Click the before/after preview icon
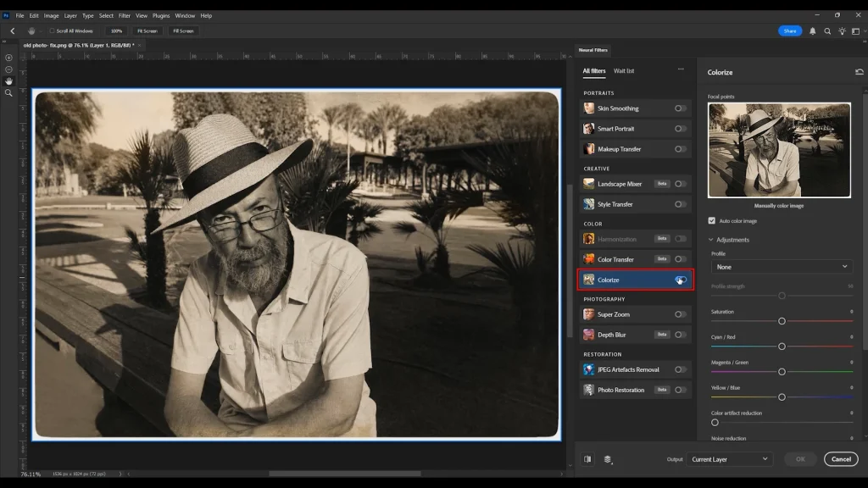This screenshot has height=488, width=868. tap(587, 459)
